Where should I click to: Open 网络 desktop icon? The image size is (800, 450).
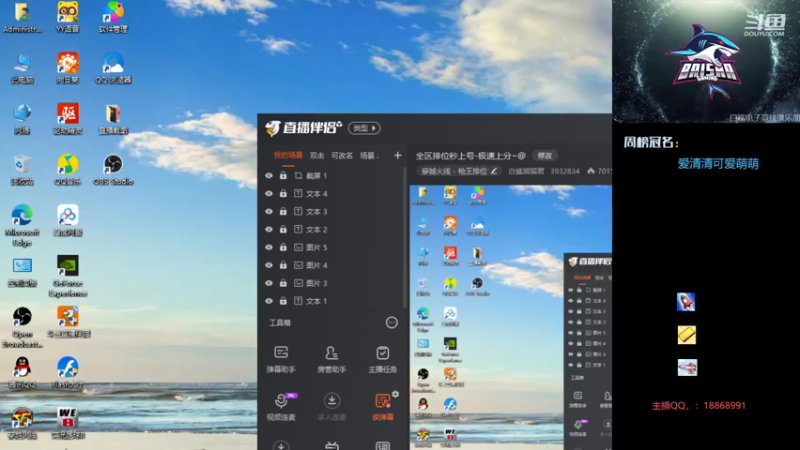click(x=22, y=119)
